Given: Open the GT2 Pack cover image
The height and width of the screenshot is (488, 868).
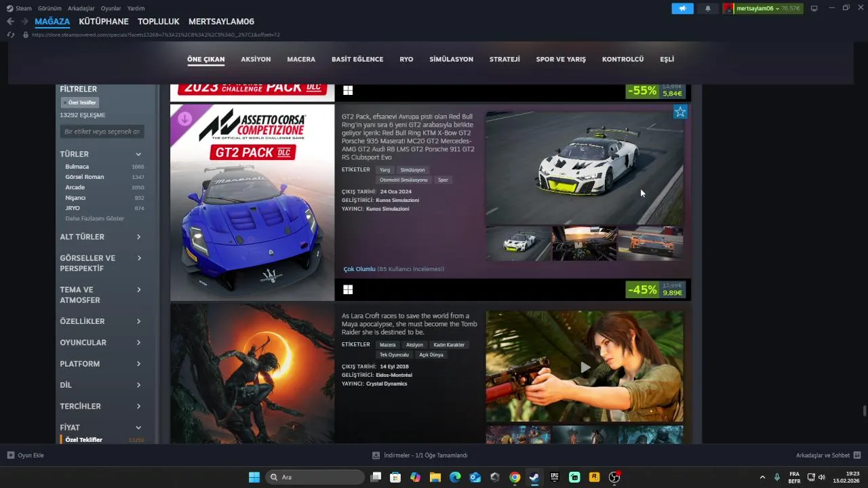Looking at the screenshot, I should point(252,203).
